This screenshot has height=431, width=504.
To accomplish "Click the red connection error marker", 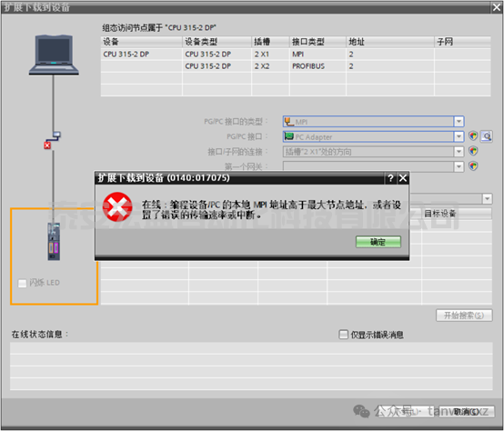I will (x=47, y=145).
